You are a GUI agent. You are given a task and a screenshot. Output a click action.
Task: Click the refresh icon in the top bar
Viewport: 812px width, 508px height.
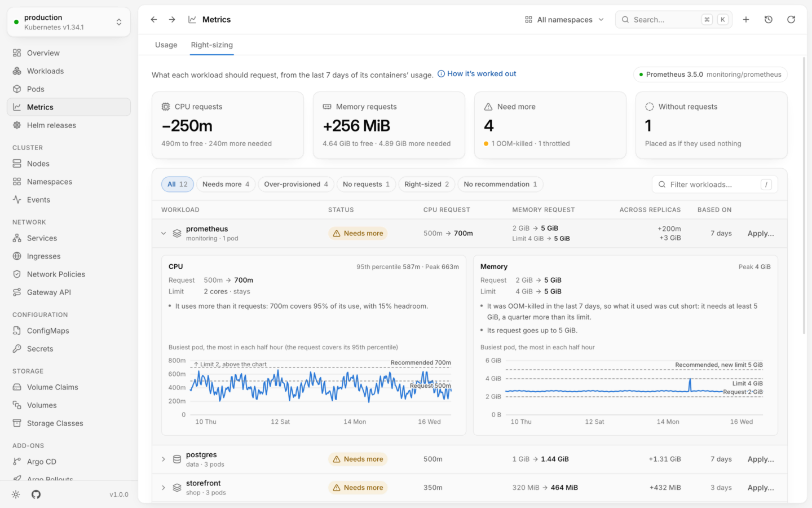click(x=791, y=19)
